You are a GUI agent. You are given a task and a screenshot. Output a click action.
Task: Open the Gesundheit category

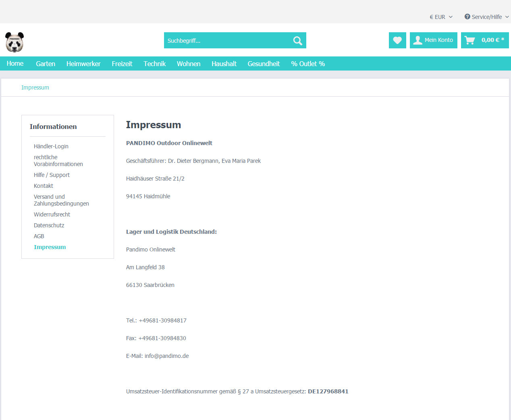264,64
